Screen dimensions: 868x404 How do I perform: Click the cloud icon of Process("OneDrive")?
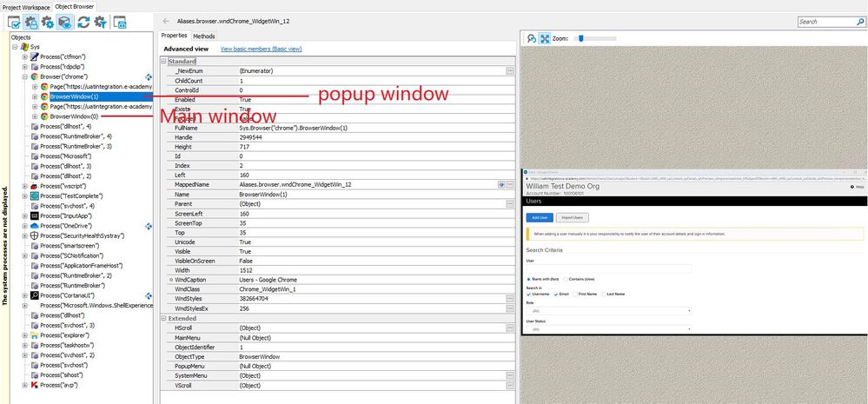coord(35,227)
